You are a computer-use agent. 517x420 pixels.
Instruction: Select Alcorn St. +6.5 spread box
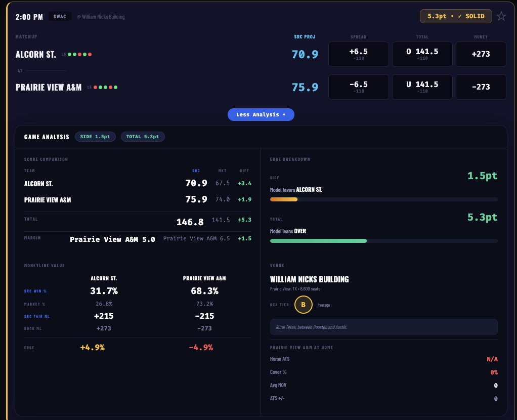tap(358, 54)
